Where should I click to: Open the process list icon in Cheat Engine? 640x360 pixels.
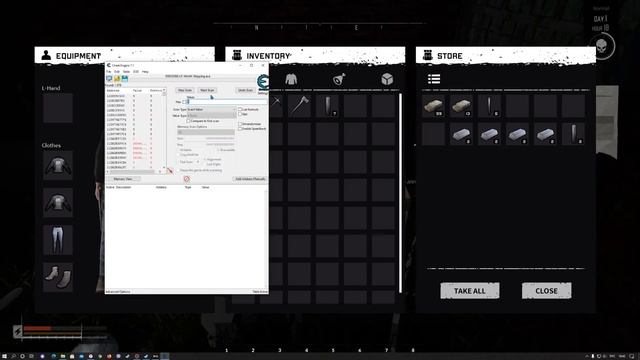click(x=109, y=78)
